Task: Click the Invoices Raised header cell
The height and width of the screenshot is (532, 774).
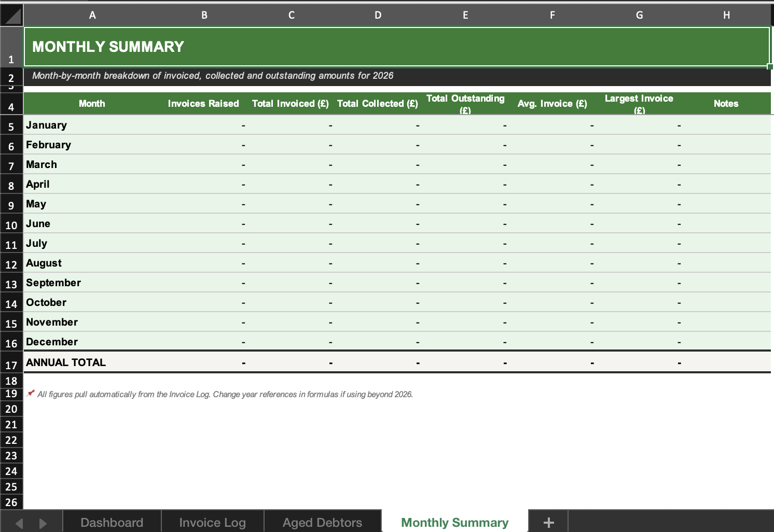Action: pos(204,103)
